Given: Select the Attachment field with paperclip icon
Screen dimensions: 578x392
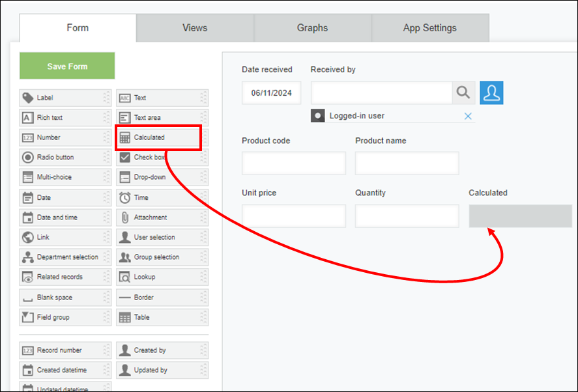Looking at the screenshot, I should coord(158,217).
